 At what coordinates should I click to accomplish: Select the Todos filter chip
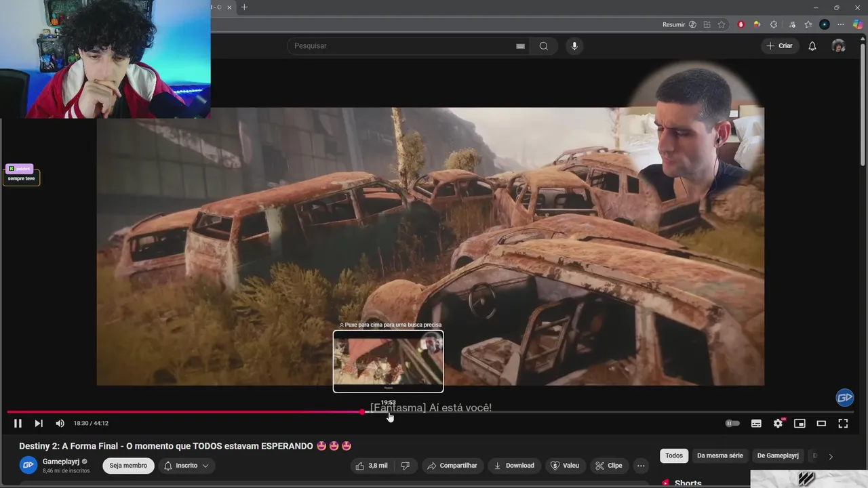[x=674, y=455]
